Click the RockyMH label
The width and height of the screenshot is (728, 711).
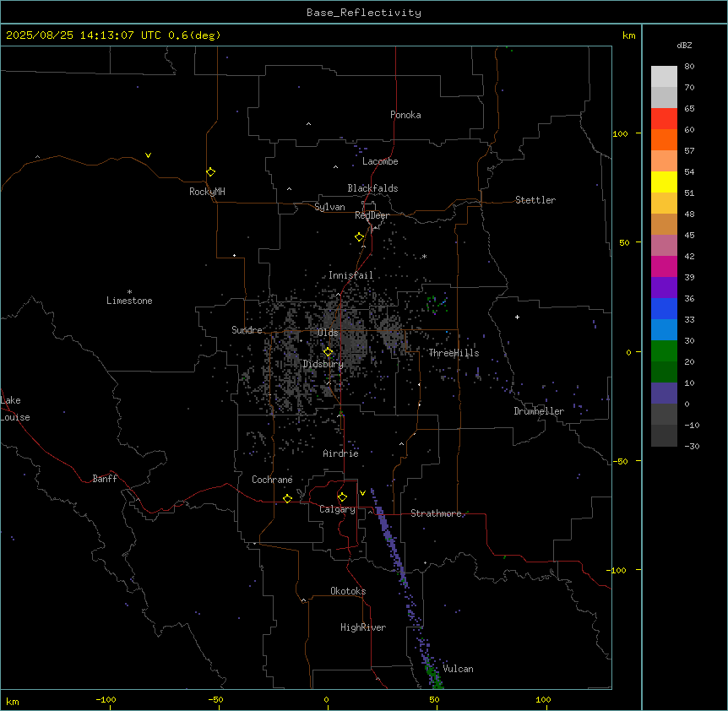click(207, 192)
